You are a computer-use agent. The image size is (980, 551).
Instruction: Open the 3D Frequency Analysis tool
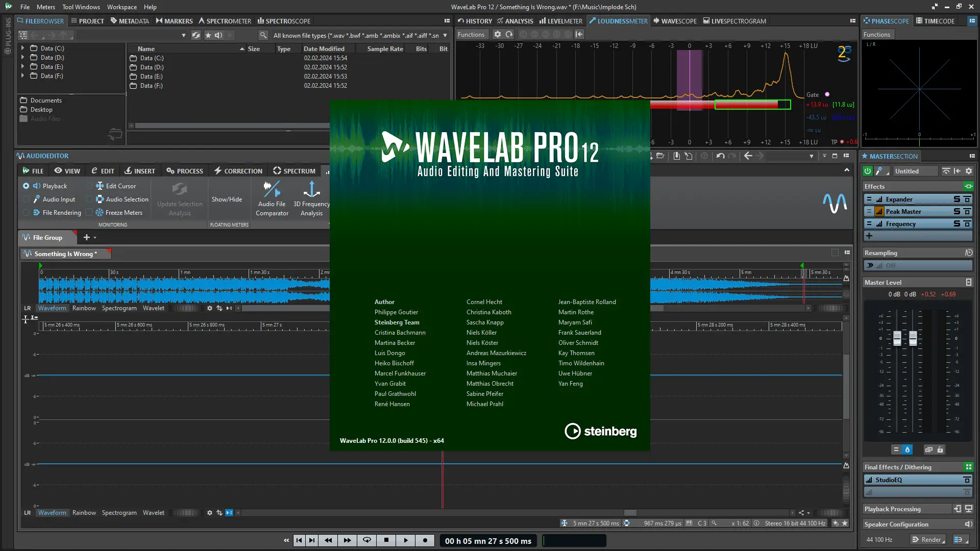coord(311,199)
